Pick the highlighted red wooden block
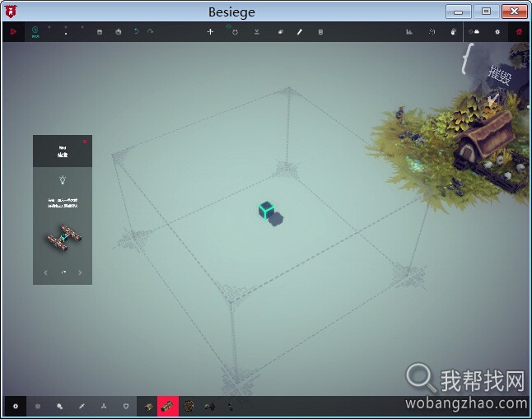Image resolution: width=532 pixels, height=419 pixels. (168, 406)
